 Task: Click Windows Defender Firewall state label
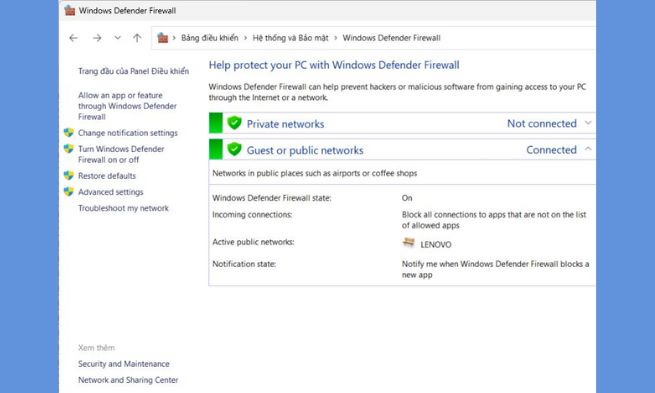pos(272,198)
